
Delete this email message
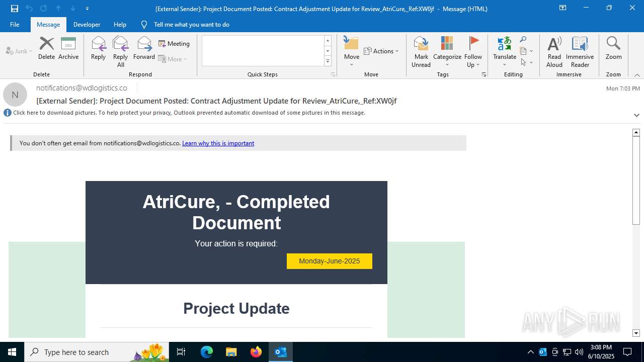pos(46,48)
